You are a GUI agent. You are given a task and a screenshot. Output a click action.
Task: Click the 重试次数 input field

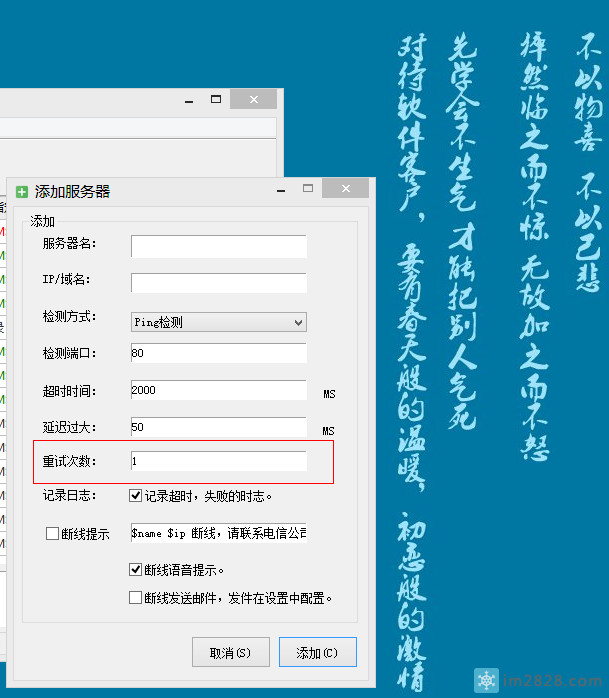click(218, 462)
